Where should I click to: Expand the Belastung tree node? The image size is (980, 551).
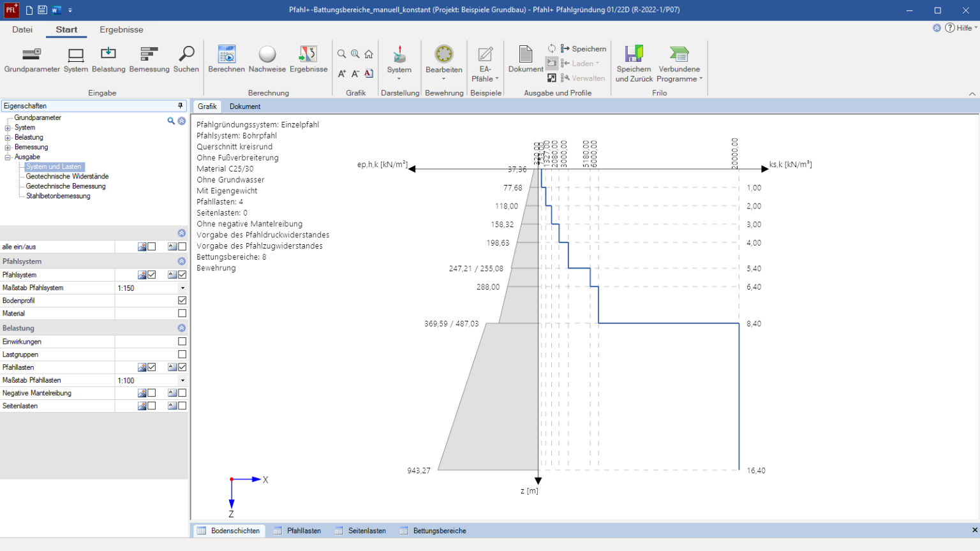coord(8,138)
